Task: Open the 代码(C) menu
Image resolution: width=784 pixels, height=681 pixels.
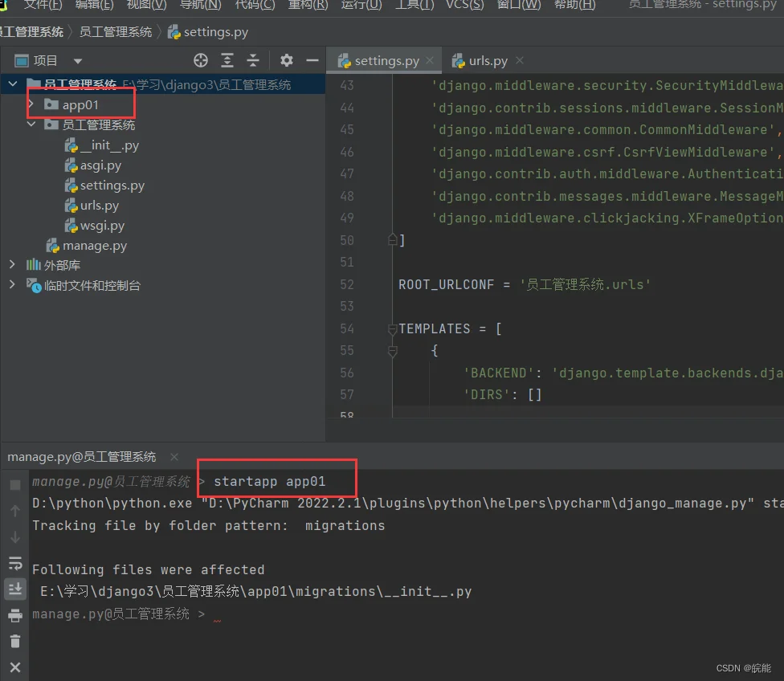Action: point(255,5)
